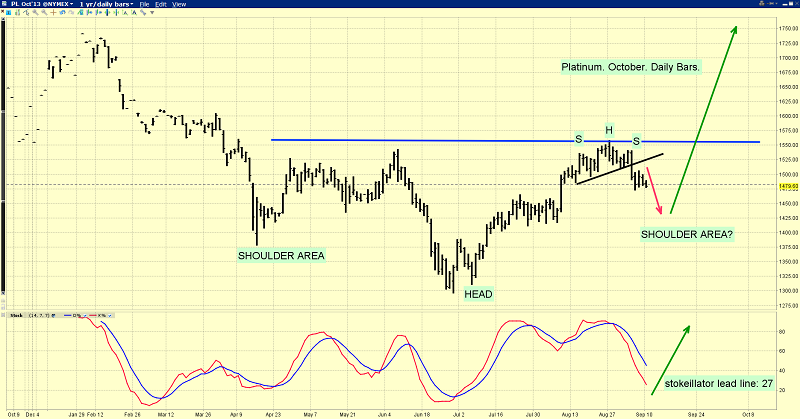Click the 'Oct 8' date axis label
This screenshot has height=419, width=800.
point(748,414)
